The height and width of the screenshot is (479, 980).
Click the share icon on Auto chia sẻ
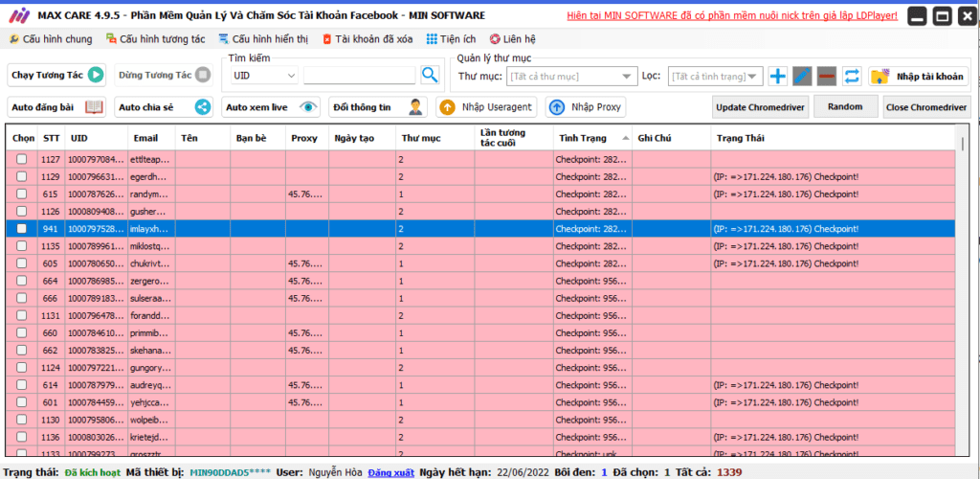(x=203, y=107)
